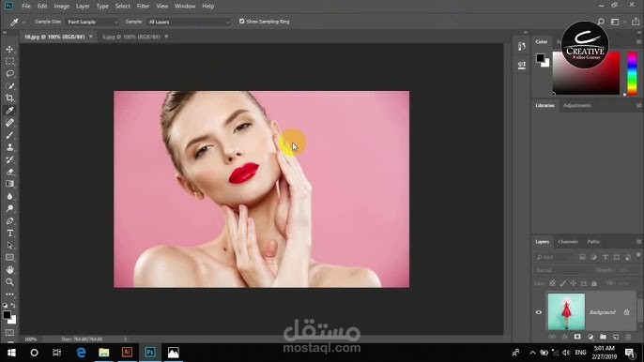The image size is (644, 362).
Task: Open Color panel options menu
Action: coord(638,42)
